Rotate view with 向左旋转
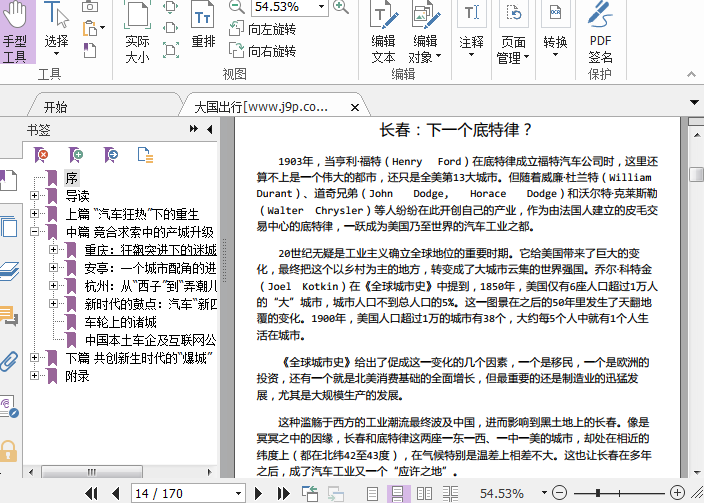This screenshot has height=503, width=704. pyautogui.click(x=262, y=29)
